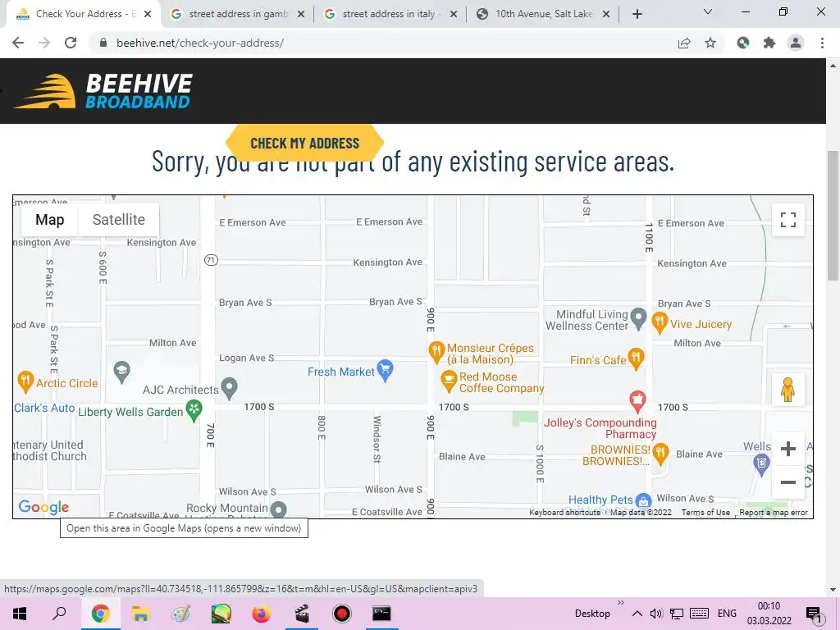
Task: Zoom out on the map
Action: 788,482
